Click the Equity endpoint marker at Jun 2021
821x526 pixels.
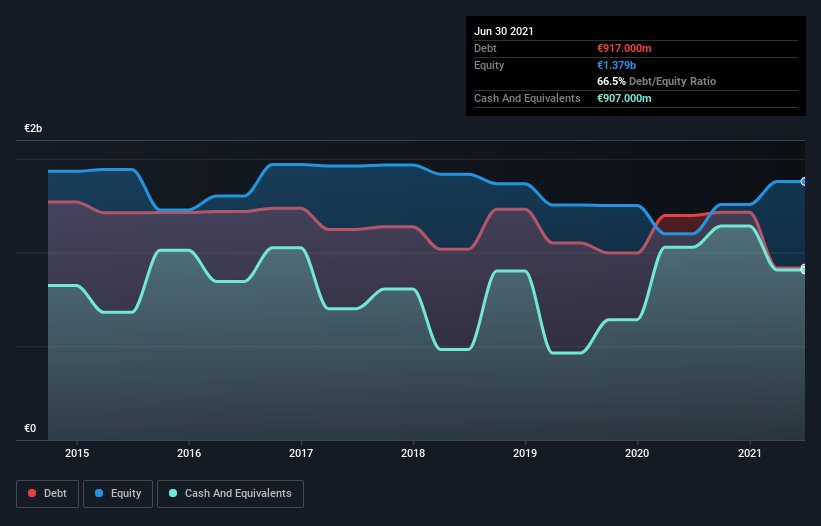click(804, 182)
